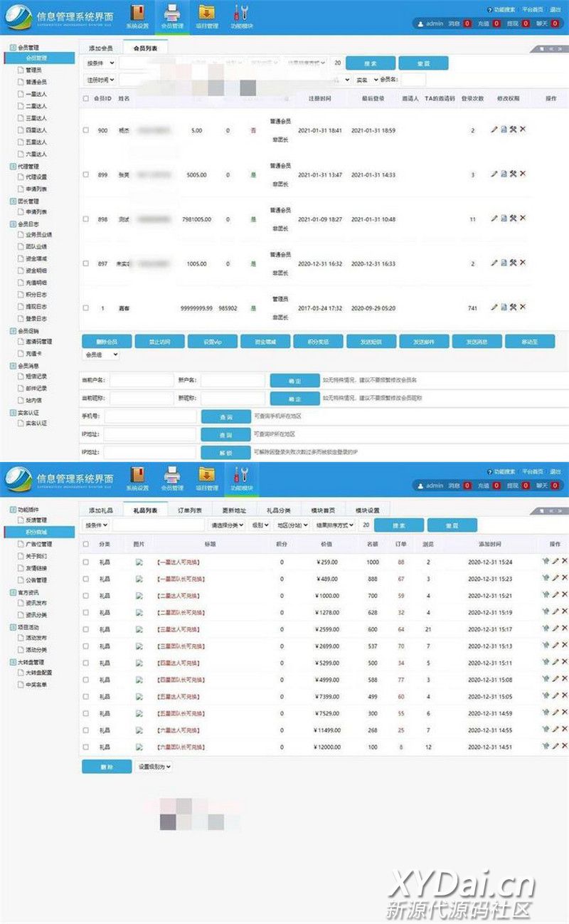
Task: Click the 发送邮件 button
Action: tap(424, 341)
